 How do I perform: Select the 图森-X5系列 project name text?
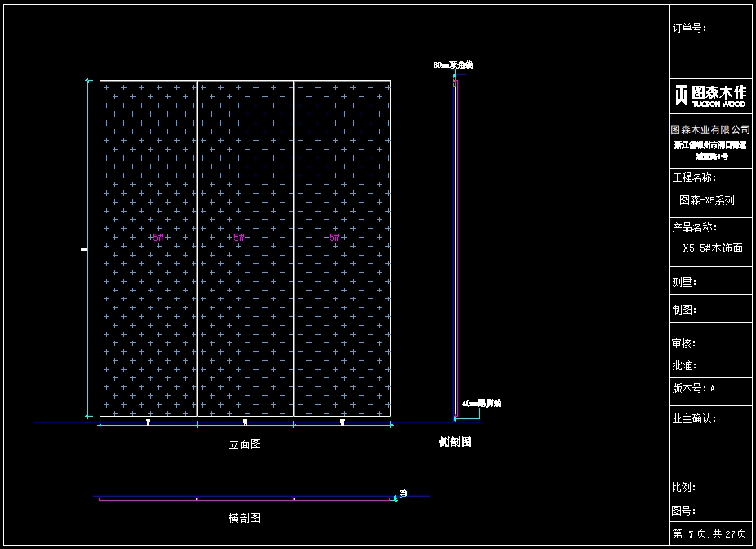[x=707, y=200]
